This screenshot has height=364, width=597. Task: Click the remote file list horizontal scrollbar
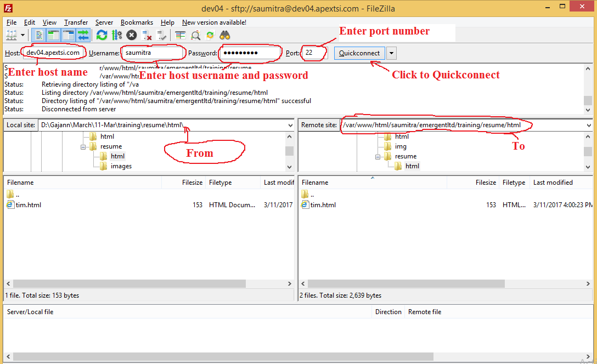coord(406,284)
